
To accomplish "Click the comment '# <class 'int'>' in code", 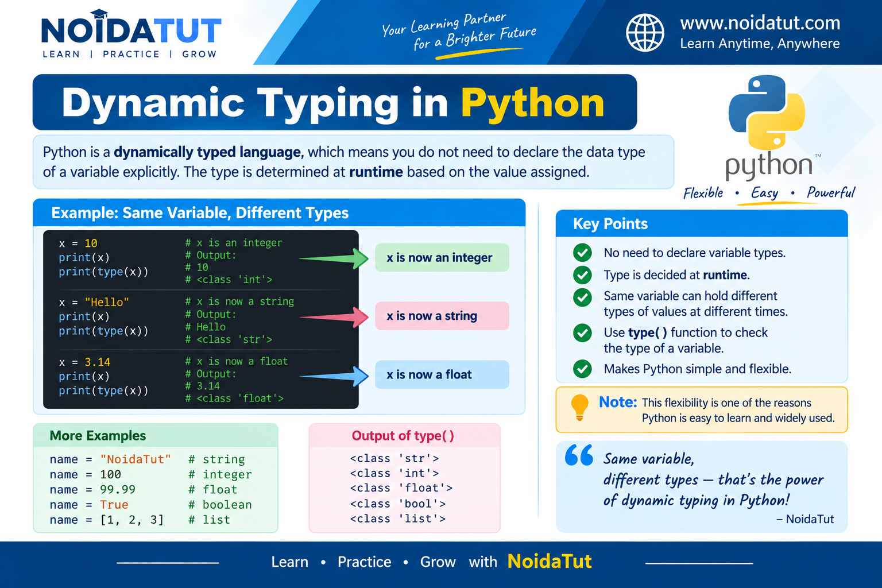I will (x=229, y=280).
